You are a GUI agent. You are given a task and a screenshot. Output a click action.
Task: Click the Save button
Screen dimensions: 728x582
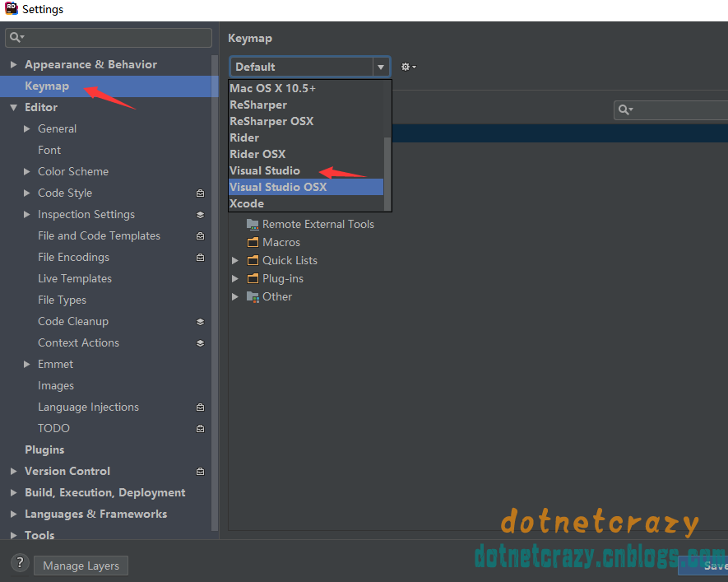tap(704, 566)
